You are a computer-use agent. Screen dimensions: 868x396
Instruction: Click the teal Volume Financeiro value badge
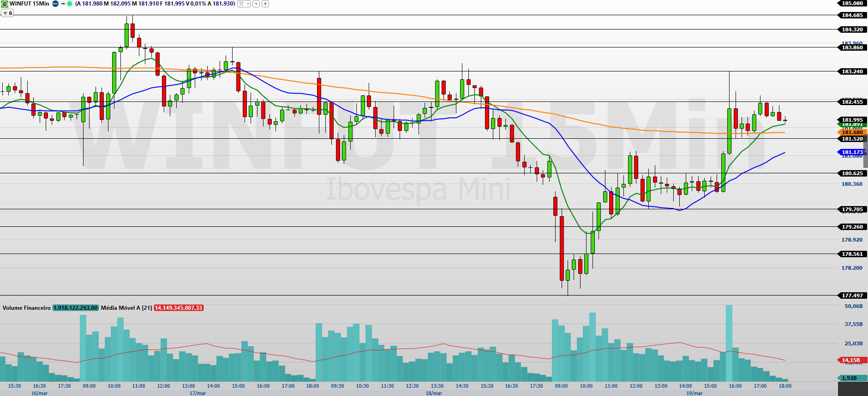pyautogui.click(x=75, y=308)
